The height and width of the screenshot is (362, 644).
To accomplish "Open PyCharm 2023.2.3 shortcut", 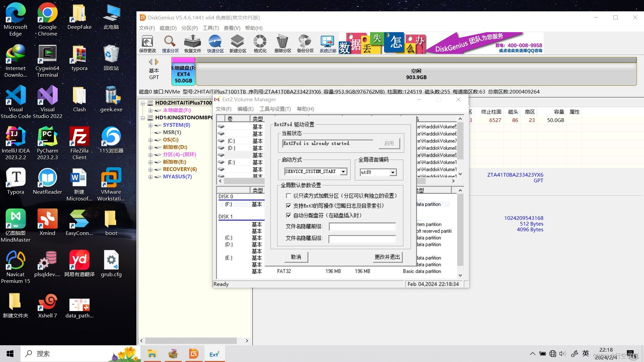I will (47, 143).
